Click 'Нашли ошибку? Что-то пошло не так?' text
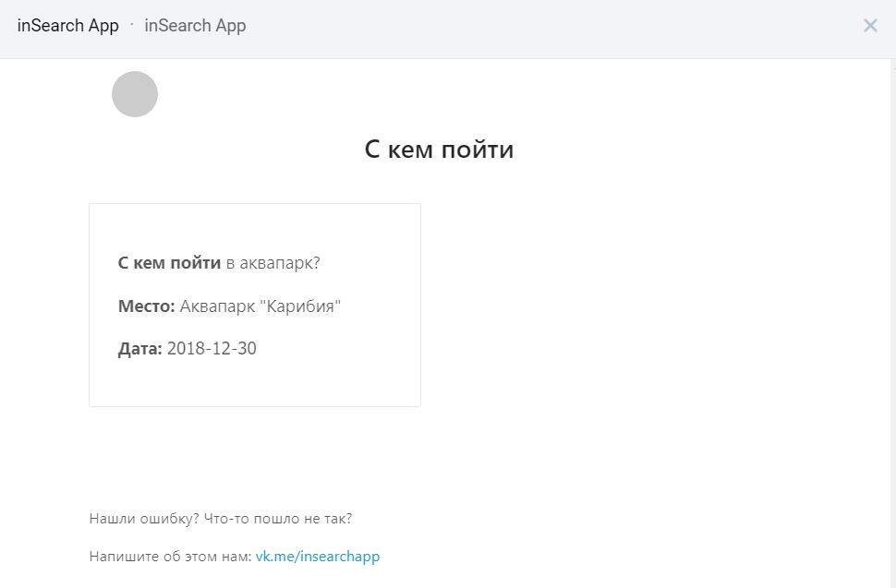Screen dimensions: 896x588 [221, 519]
